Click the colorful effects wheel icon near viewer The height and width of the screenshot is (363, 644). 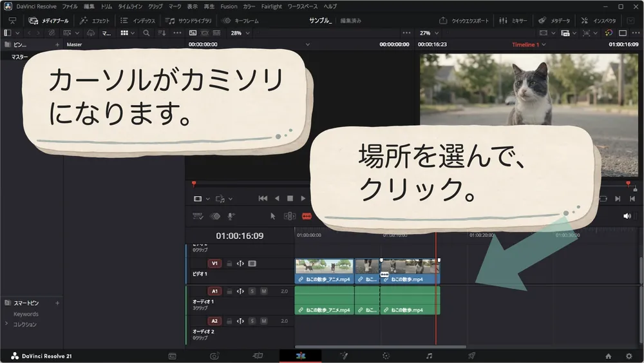pos(609,33)
